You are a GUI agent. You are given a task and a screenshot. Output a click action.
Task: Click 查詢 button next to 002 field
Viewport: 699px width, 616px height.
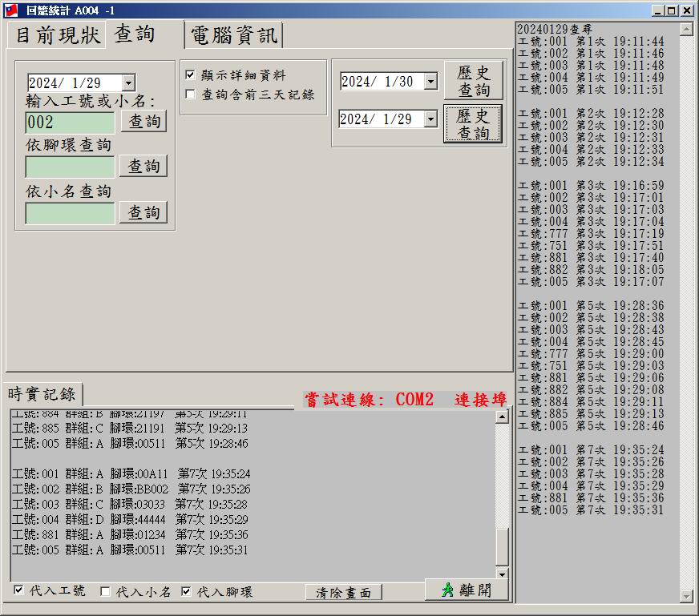coord(144,122)
